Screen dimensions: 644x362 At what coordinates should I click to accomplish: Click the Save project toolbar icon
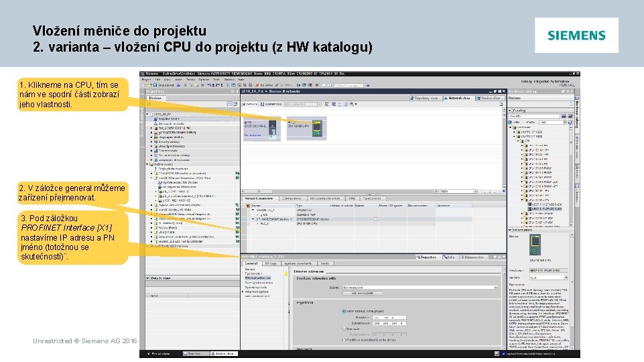155,85
